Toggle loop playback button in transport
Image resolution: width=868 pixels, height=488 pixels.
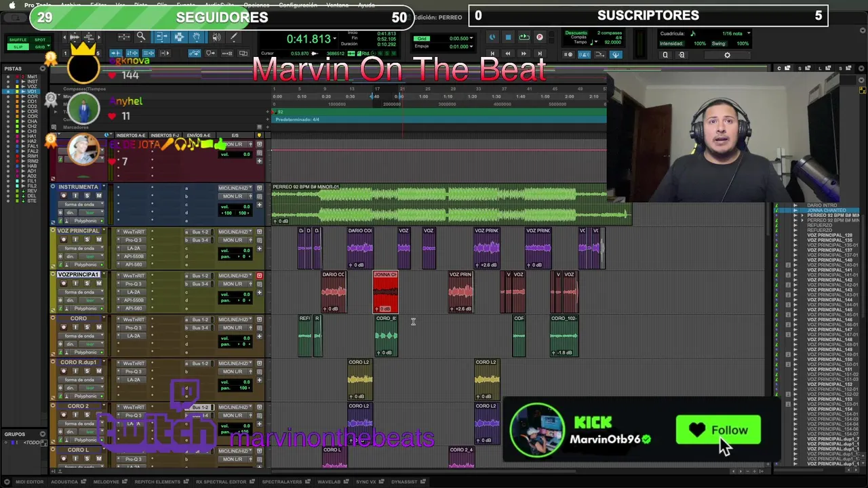click(x=524, y=37)
